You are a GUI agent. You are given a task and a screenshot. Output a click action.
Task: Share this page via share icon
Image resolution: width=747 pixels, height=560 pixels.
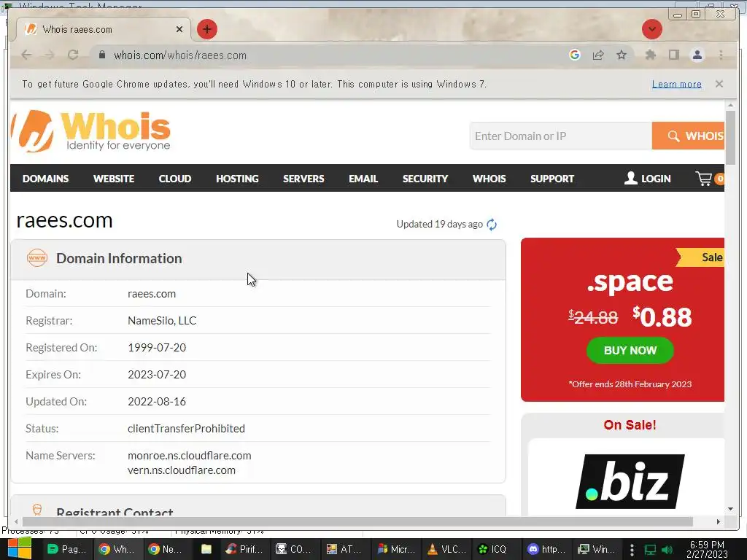[598, 55]
